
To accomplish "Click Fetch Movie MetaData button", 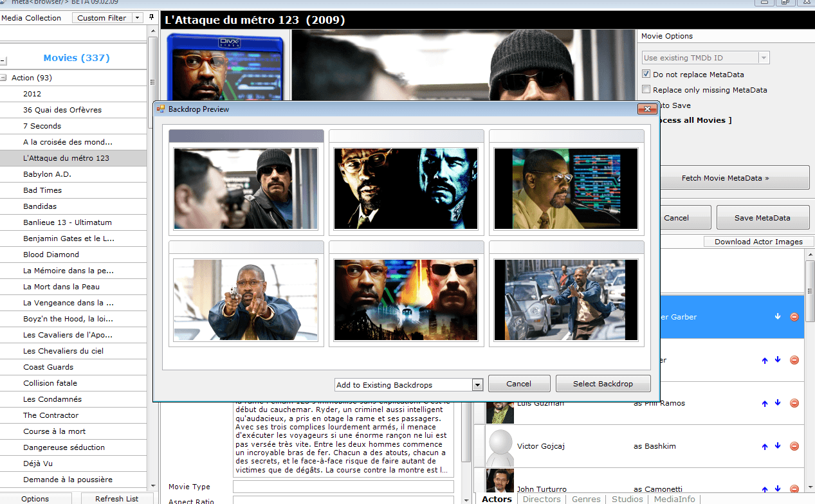I will [x=725, y=178].
